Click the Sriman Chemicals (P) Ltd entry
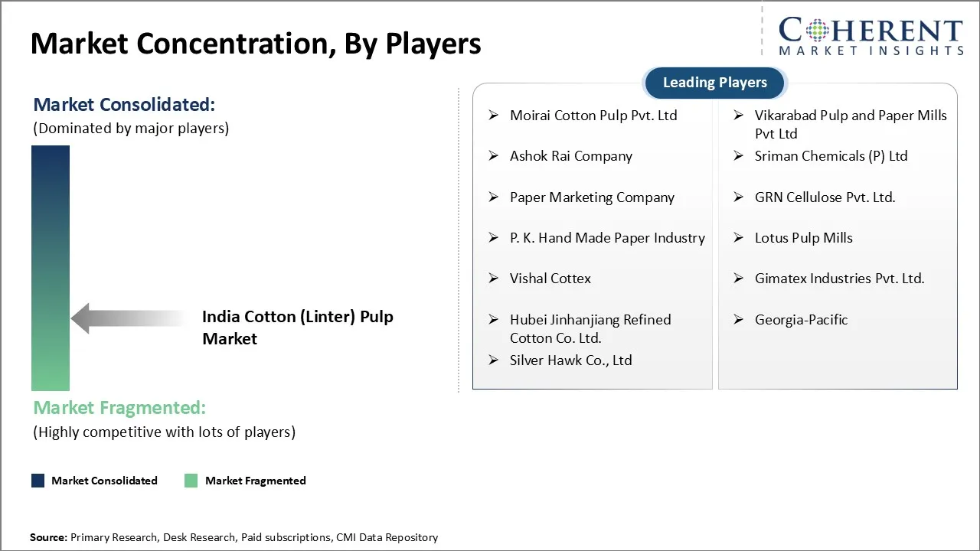This screenshot has width=980, height=551. (x=831, y=156)
